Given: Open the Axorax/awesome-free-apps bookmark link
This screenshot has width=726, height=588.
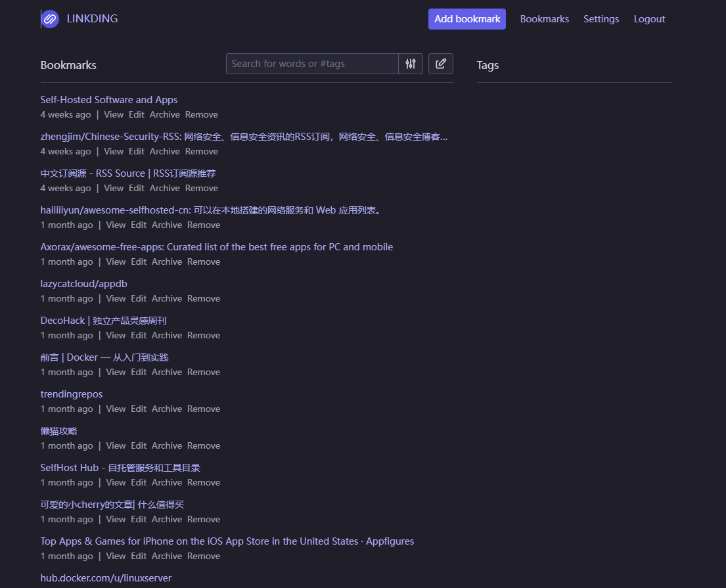Looking at the screenshot, I should (x=217, y=247).
